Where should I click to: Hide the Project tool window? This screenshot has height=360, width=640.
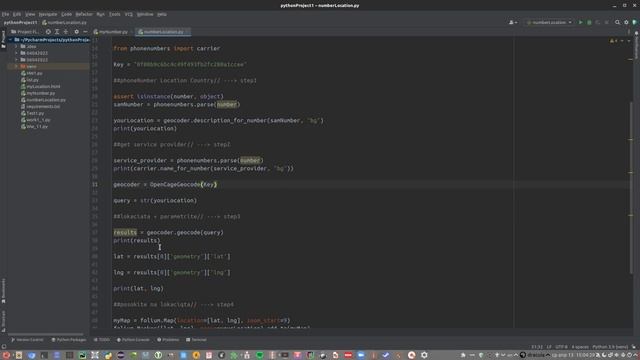point(85,32)
